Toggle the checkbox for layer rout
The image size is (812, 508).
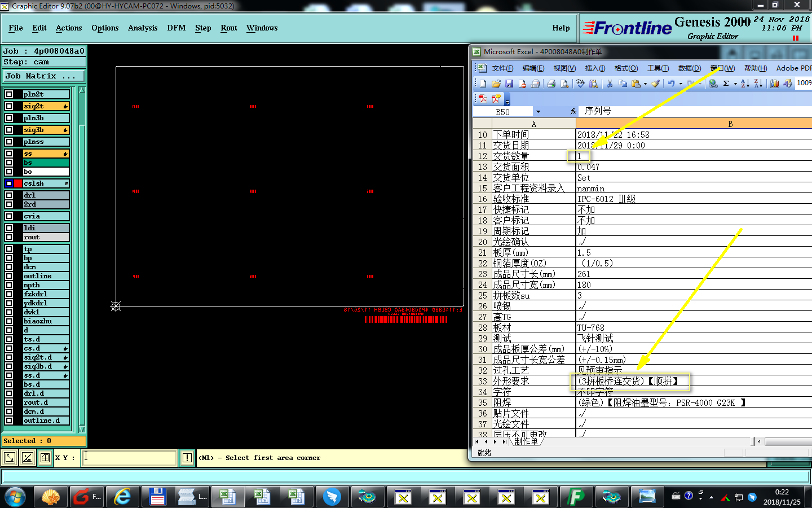(x=9, y=237)
